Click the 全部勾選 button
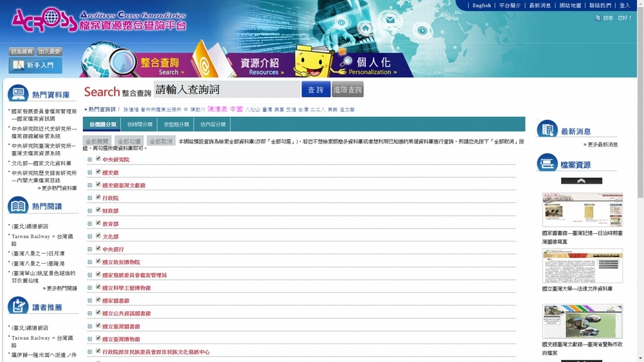This screenshot has height=362, width=644. click(129, 141)
